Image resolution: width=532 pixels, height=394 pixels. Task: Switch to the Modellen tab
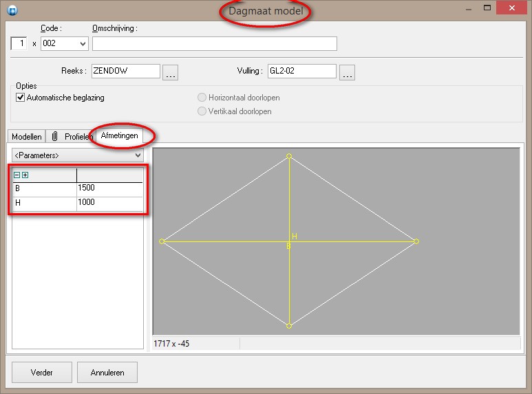pyautogui.click(x=26, y=137)
